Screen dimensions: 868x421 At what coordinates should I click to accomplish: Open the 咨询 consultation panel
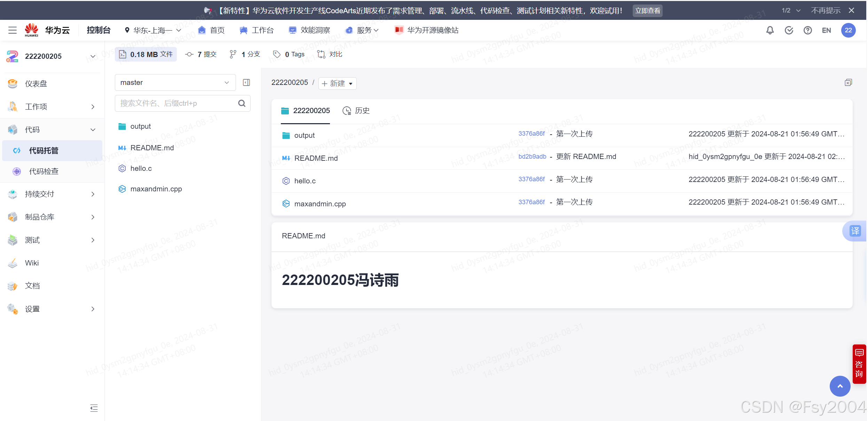point(859,364)
